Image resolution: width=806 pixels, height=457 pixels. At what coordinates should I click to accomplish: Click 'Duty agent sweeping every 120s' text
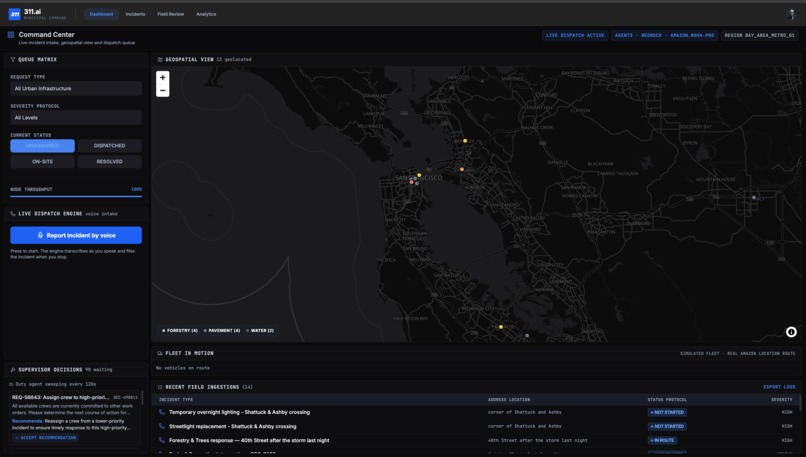coord(55,384)
